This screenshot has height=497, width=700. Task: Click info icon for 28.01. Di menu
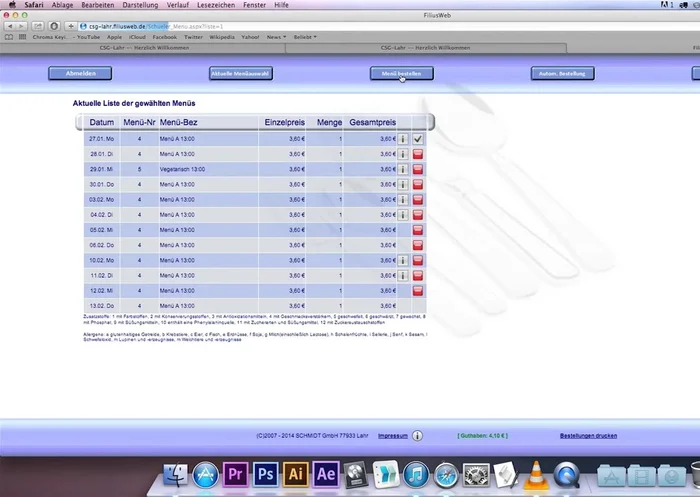(x=403, y=155)
